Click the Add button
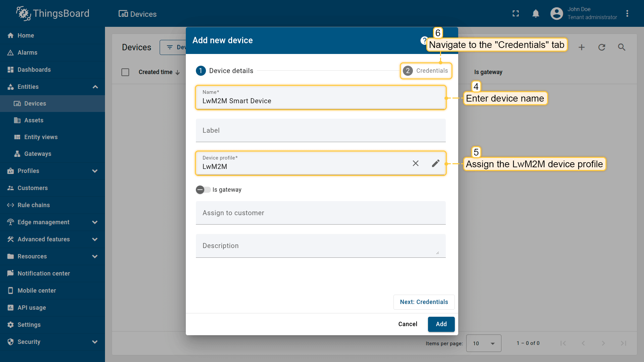 pyautogui.click(x=441, y=324)
